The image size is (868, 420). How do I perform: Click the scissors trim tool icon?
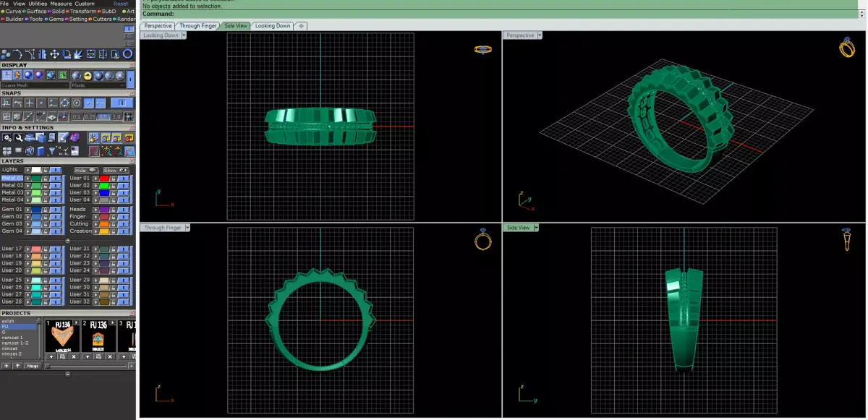click(115, 53)
